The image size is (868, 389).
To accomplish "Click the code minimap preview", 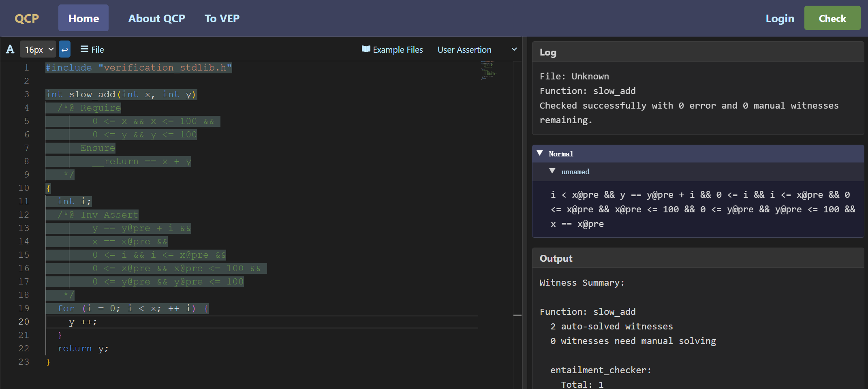I will [488, 71].
